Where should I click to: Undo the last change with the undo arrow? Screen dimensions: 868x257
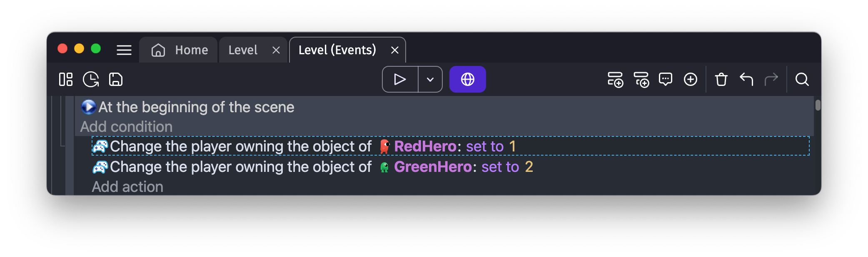[746, 79]
